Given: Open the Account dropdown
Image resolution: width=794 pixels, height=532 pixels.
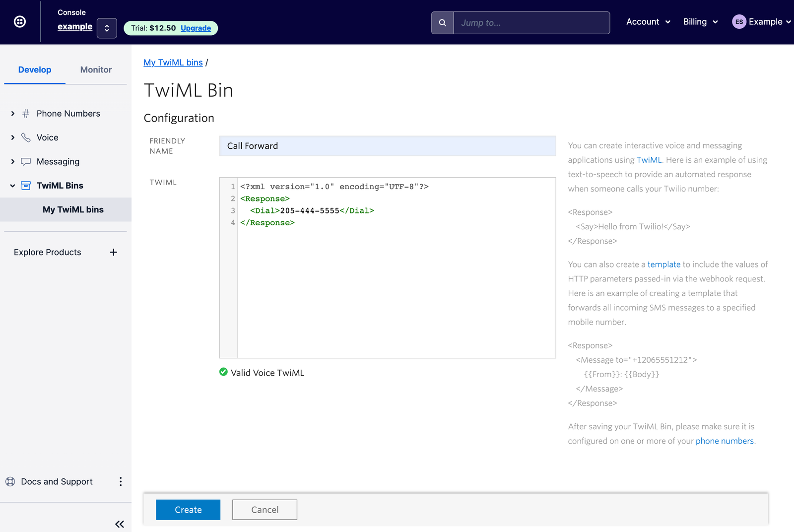Looking at the screenshot, I should pos(648,21).
